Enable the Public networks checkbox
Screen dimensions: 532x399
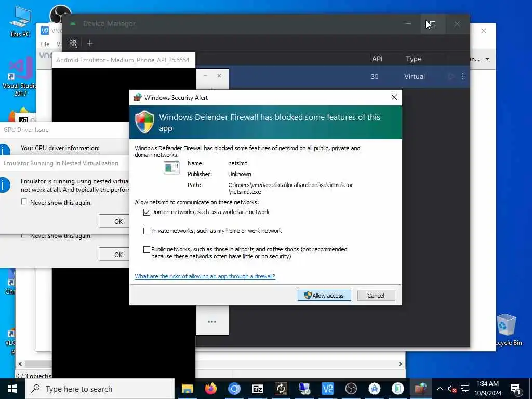coord(147,250)
